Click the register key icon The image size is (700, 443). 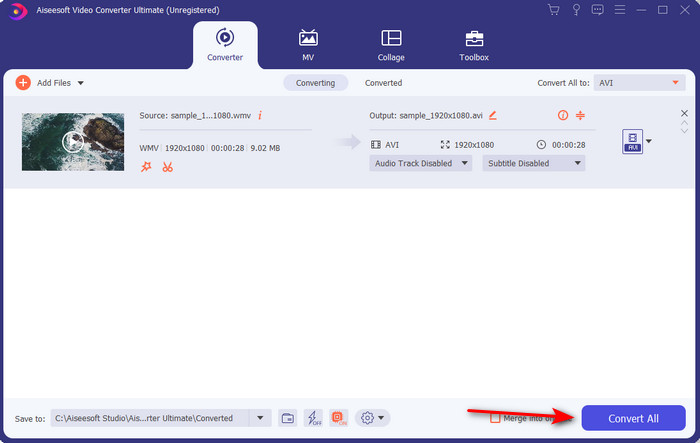[x=576, y=10]
